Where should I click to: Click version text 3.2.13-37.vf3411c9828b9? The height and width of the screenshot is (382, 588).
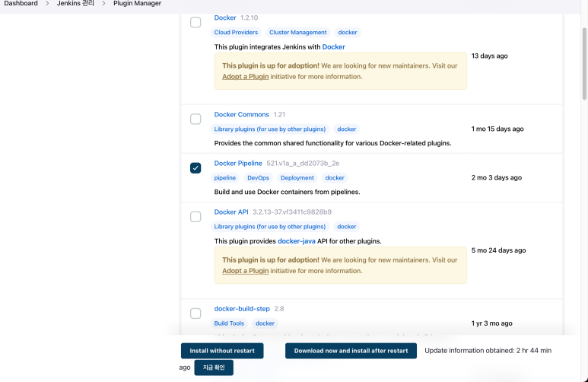[292, 212]
